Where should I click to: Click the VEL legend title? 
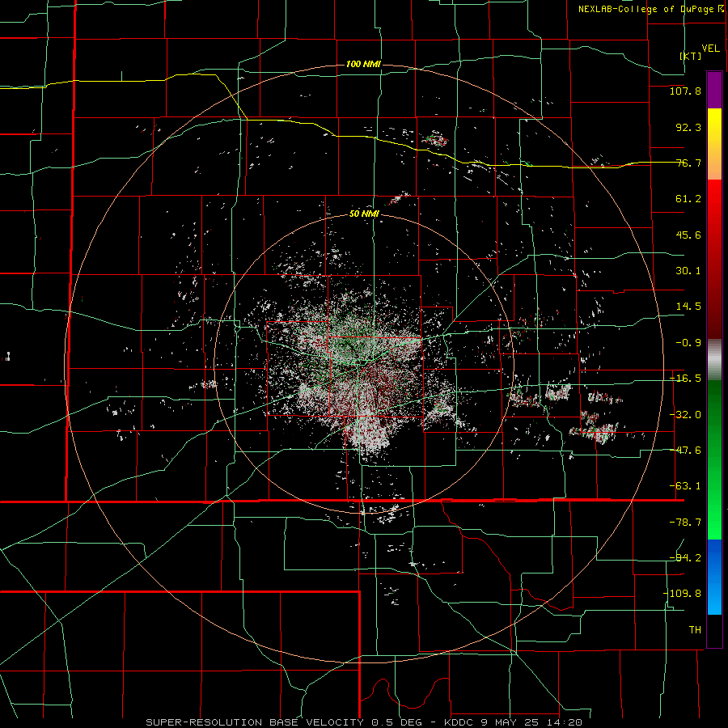click(x=711, y=48)
